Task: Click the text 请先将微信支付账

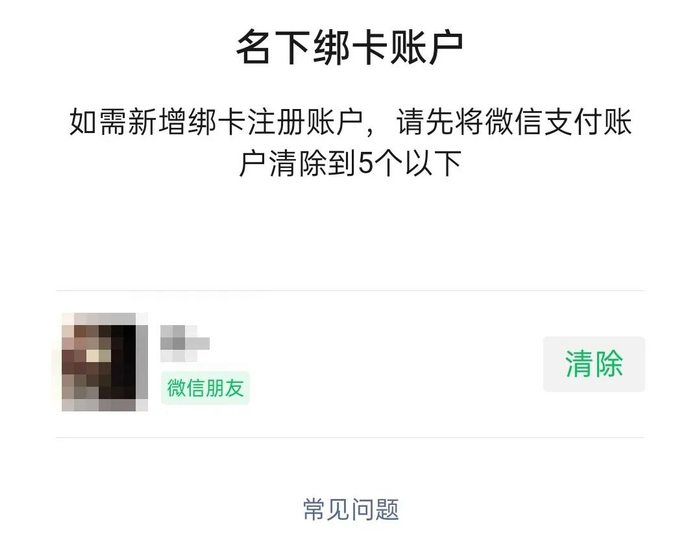Action: pos(514,121)
